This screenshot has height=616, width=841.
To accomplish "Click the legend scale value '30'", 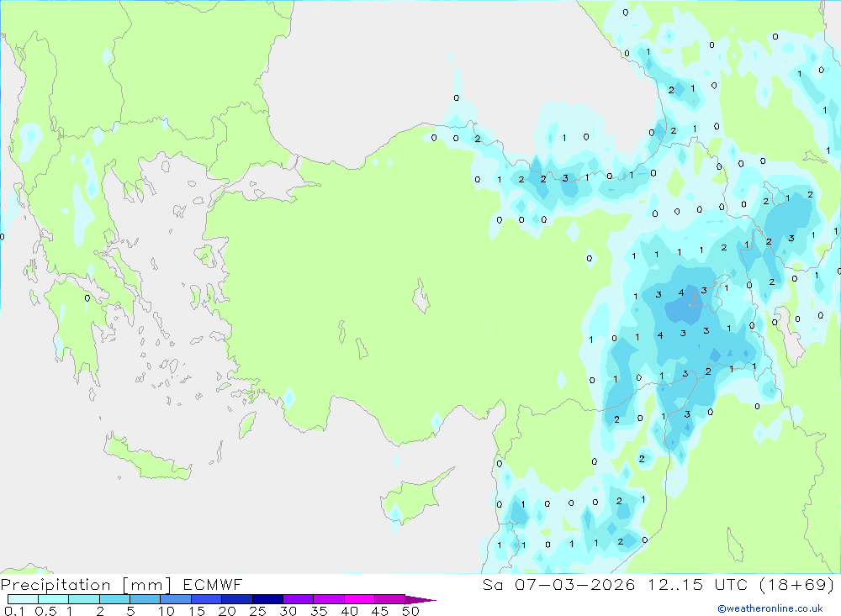I will pyautogui.click(x=288, y=611).
